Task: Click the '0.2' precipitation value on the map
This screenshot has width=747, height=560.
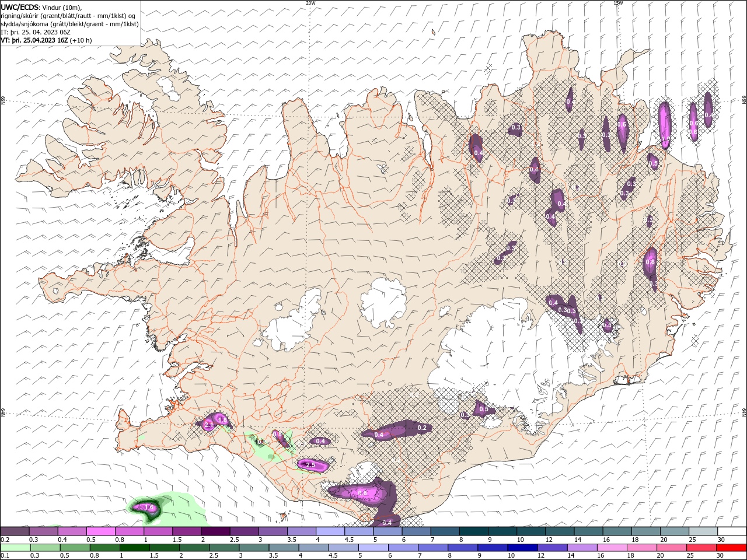Action: (x=423, y=428)
